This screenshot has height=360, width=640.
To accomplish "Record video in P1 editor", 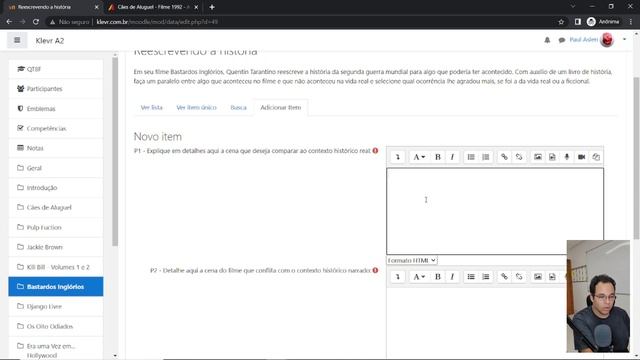I will coord(582,157).
